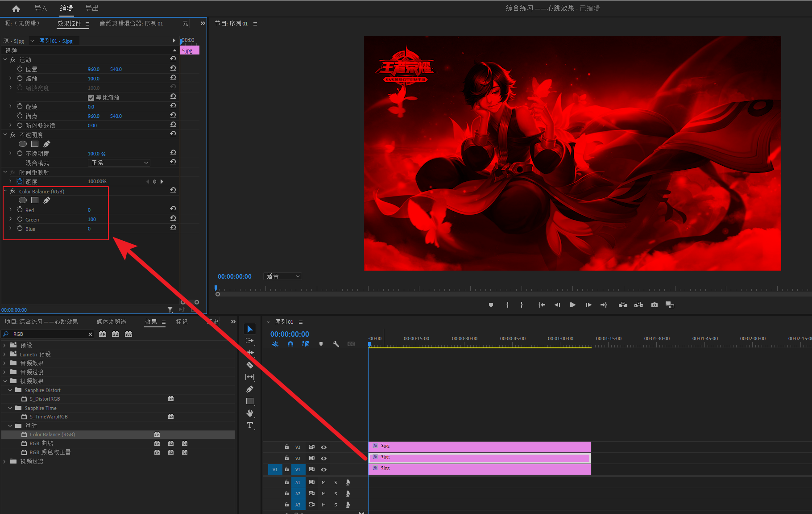The height and width of the screenshot is (514, 812).
Task: Click the Home icon
Action: pyautogui.click(x=16, y=8)
